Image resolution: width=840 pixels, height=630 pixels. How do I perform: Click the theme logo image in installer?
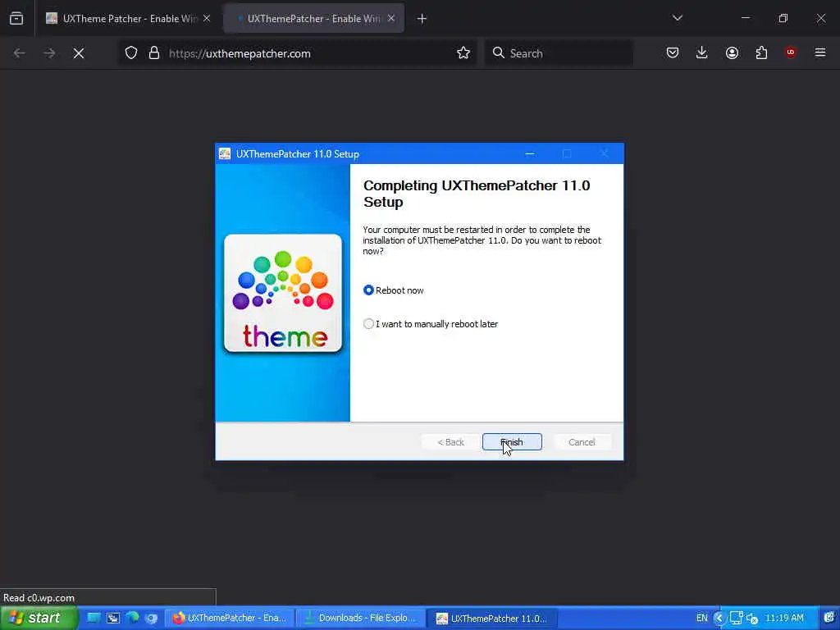(283, 293)
